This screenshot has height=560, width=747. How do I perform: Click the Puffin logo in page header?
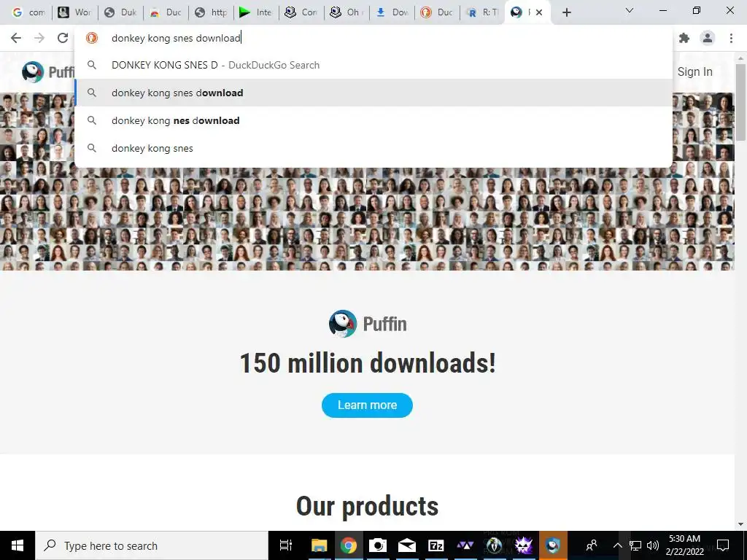pos(47,72)
